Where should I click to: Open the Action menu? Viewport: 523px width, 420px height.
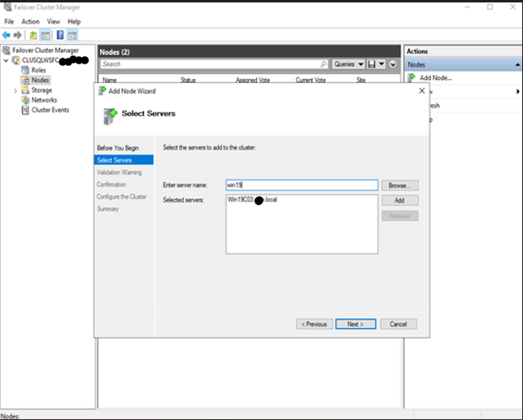[x=30, y=21]
